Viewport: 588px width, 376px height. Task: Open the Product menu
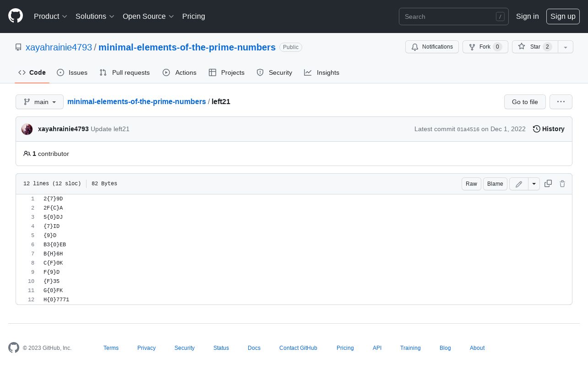pyautogui.click(x=50, y=16)
